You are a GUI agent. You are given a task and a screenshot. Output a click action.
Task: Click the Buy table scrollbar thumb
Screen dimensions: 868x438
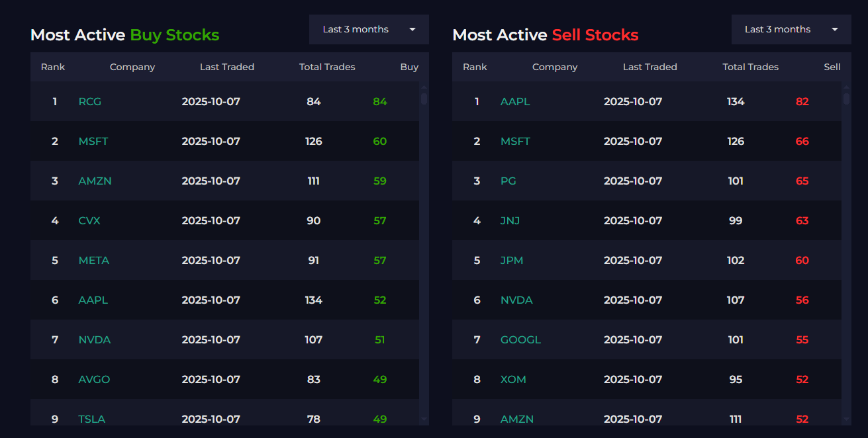[x=424, y=99]
